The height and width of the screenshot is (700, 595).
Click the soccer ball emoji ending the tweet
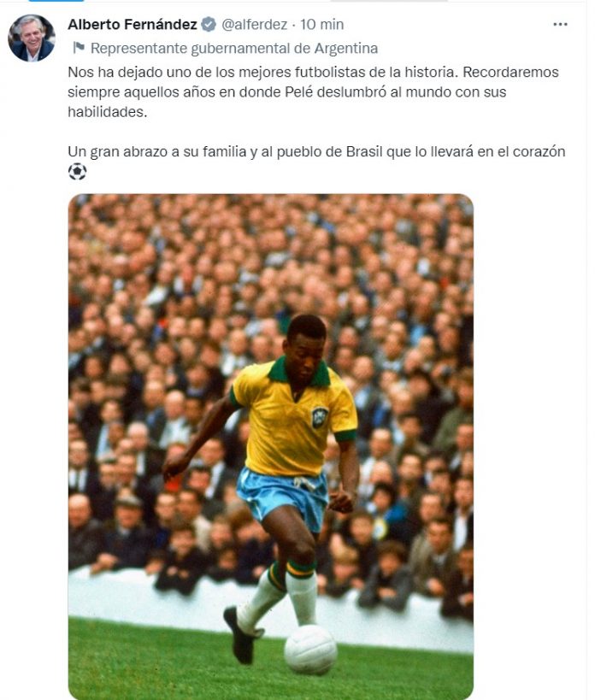click(x=77, y=172)
